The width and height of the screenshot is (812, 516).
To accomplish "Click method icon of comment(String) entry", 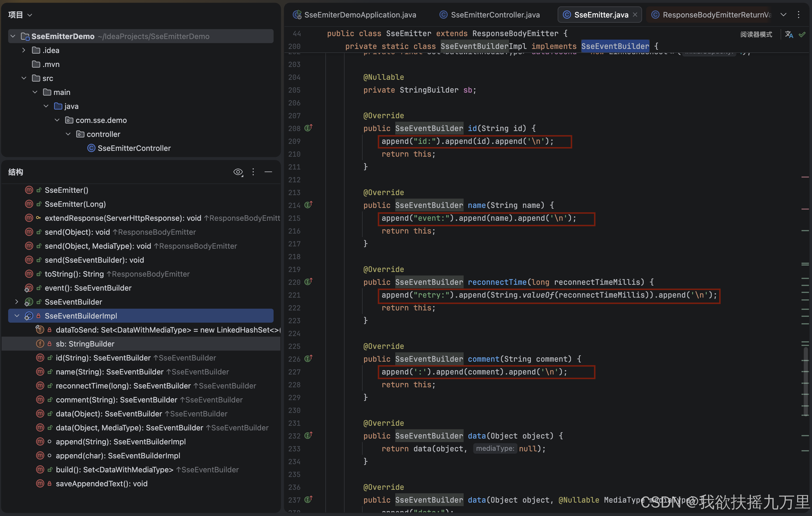I will pos(40,400).
